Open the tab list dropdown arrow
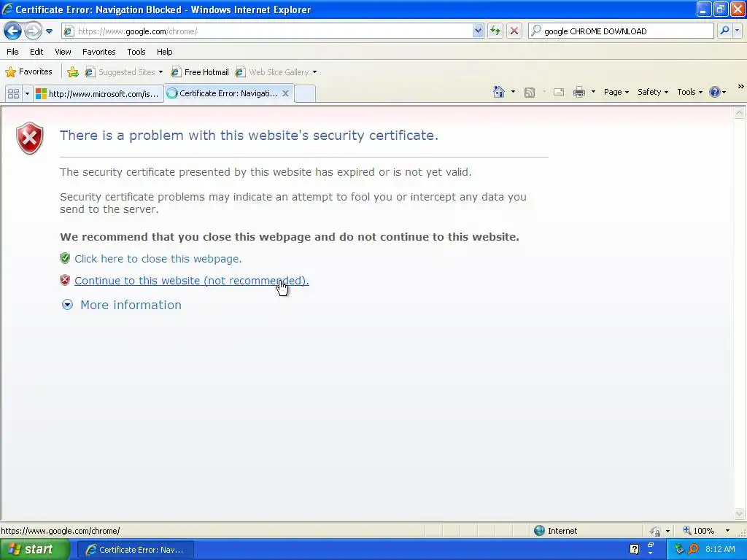 (27, 94)
